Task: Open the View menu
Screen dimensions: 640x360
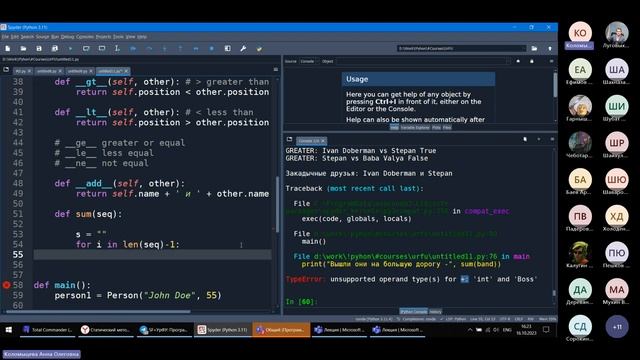Action: (x=131, y=37)
